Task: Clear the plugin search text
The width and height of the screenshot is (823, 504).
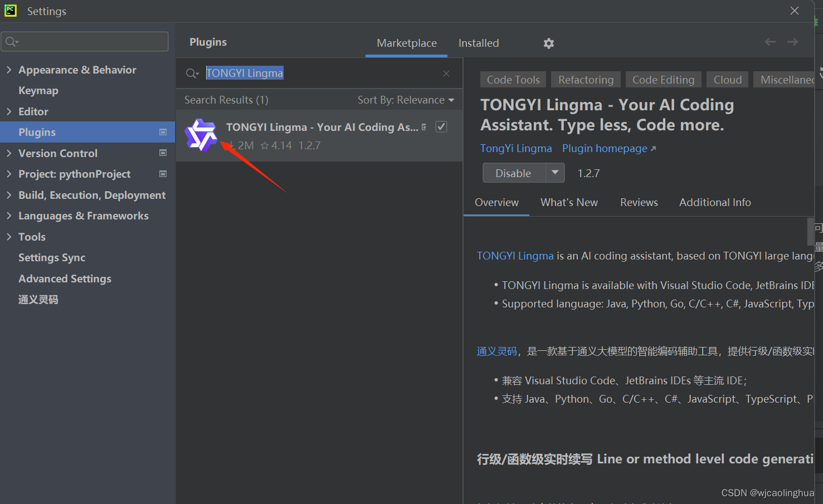Action: pos(446,74)
